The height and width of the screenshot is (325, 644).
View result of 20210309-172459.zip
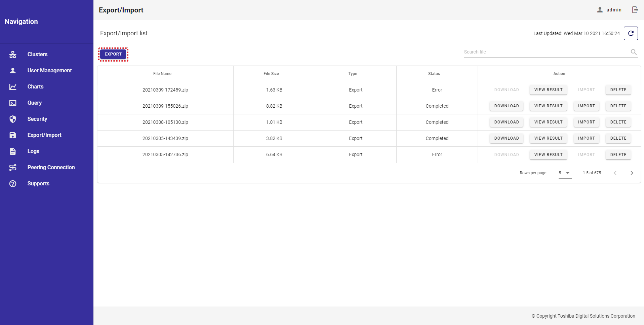tap(548, 90)
